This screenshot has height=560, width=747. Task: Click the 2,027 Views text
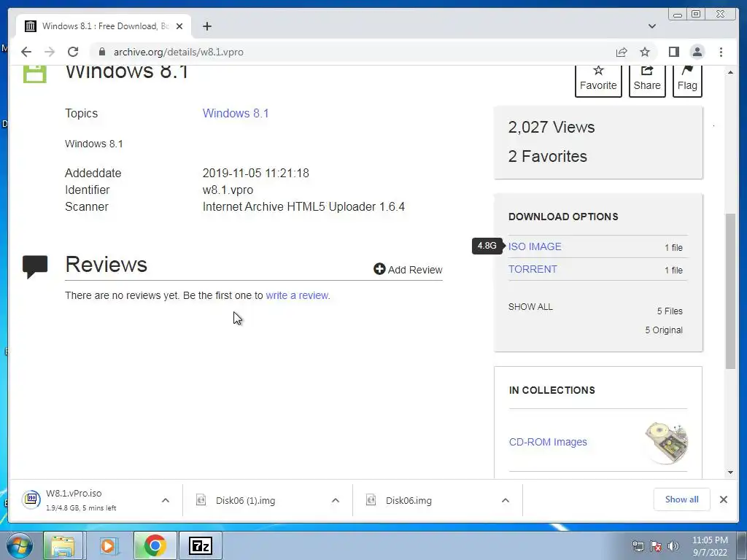point(551,127)
